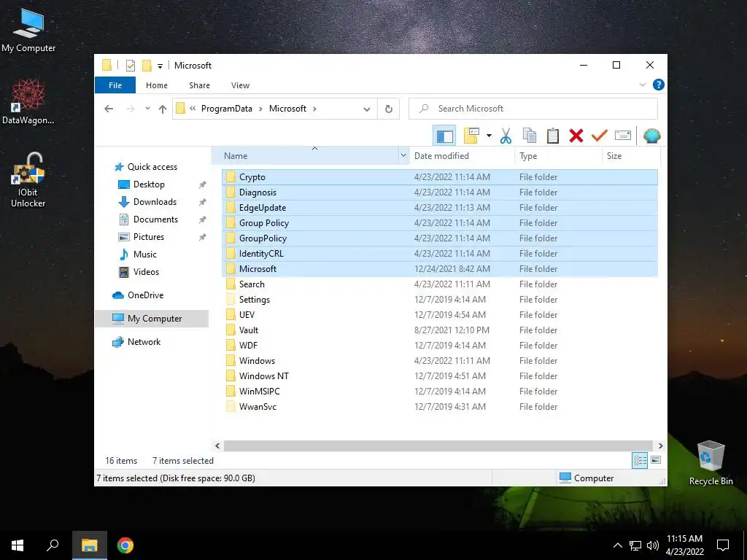This screenshot has height=560, width=747.
Task: Show hidden breadcrumb path via double chevron
Action: click(193, 109)
